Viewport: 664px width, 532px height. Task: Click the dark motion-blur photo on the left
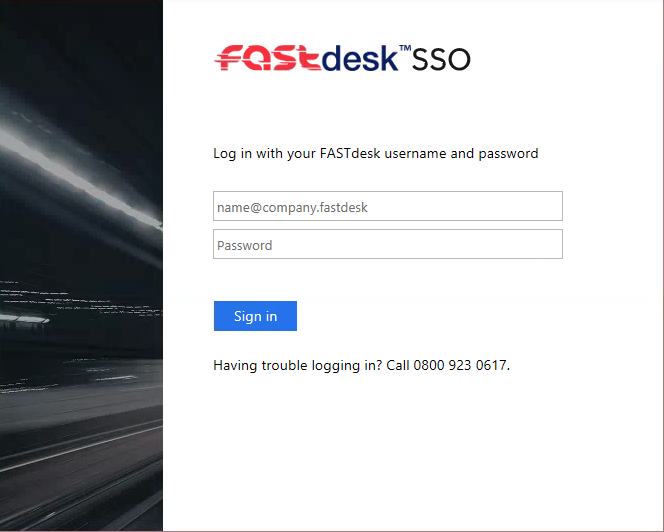pyautogui.click(x=81, y=266)
